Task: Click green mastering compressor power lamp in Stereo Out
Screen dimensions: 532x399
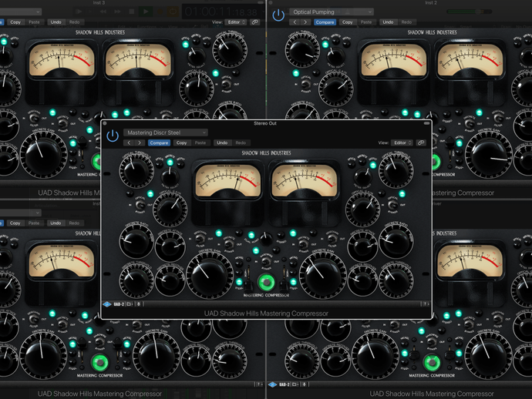Action: click(x=266, y=282)
